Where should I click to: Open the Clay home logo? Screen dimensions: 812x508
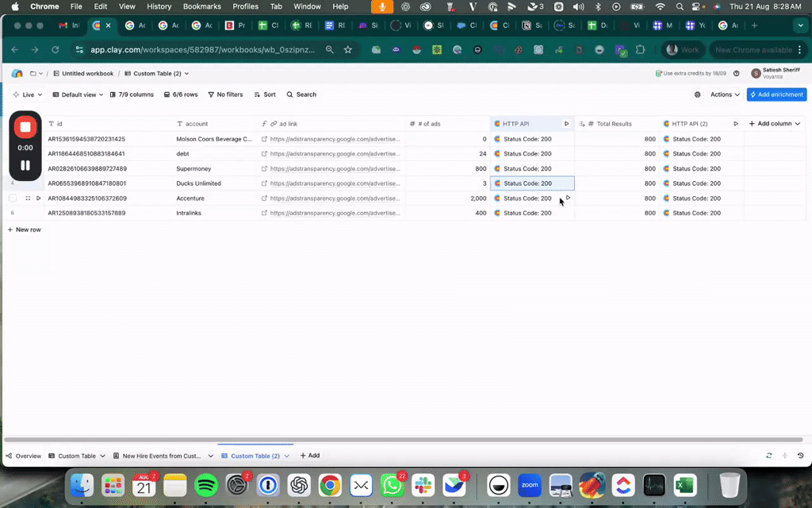[17, 74]
